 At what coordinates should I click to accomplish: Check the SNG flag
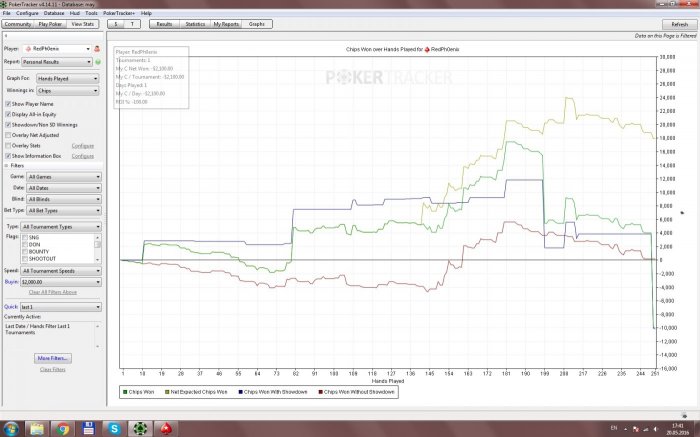click(x=25, y=237)
